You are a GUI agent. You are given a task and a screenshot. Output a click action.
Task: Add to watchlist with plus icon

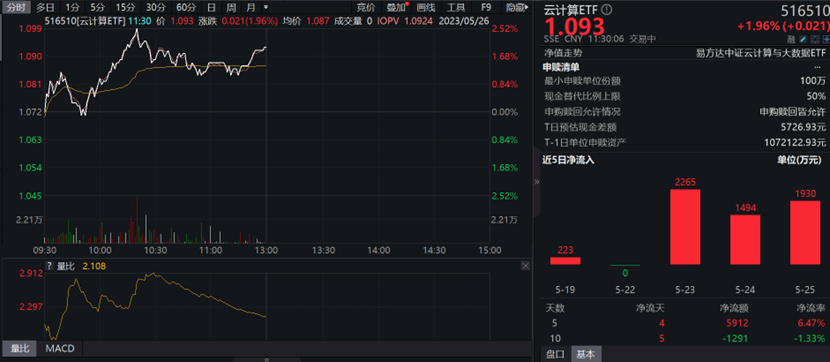point(825,39)
